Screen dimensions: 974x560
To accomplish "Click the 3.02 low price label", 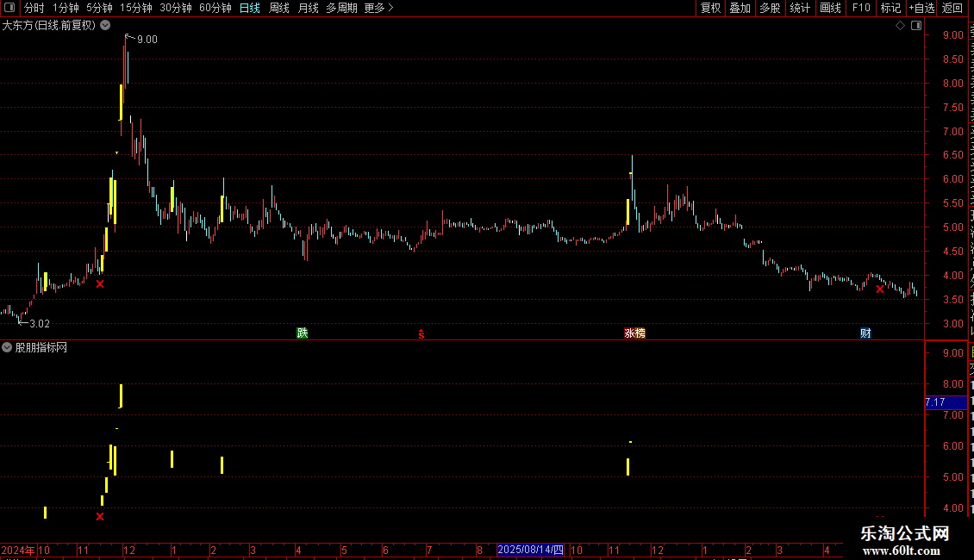I will point(40,324).
